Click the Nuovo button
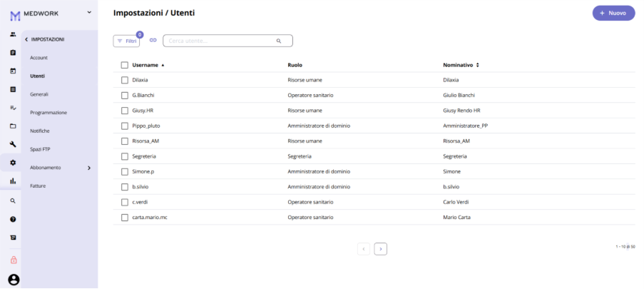 click(613, 13)
